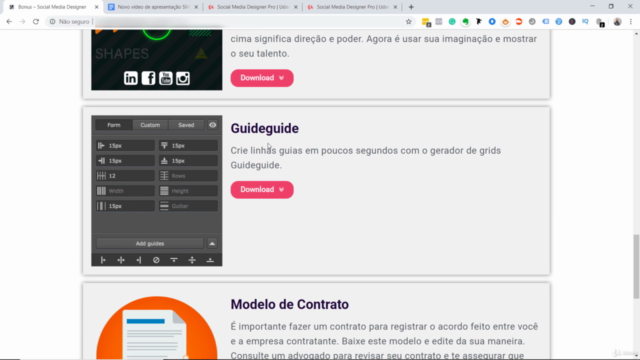Image resolution: width=640 pixels, height=360 pixels.
Task: Reload the current page
Action: 36,22
